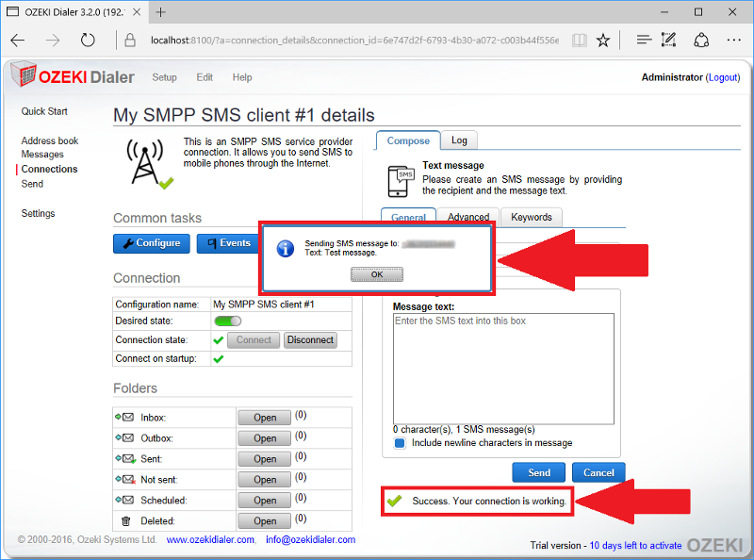Click the Disconnect button

tap(310, 340)
